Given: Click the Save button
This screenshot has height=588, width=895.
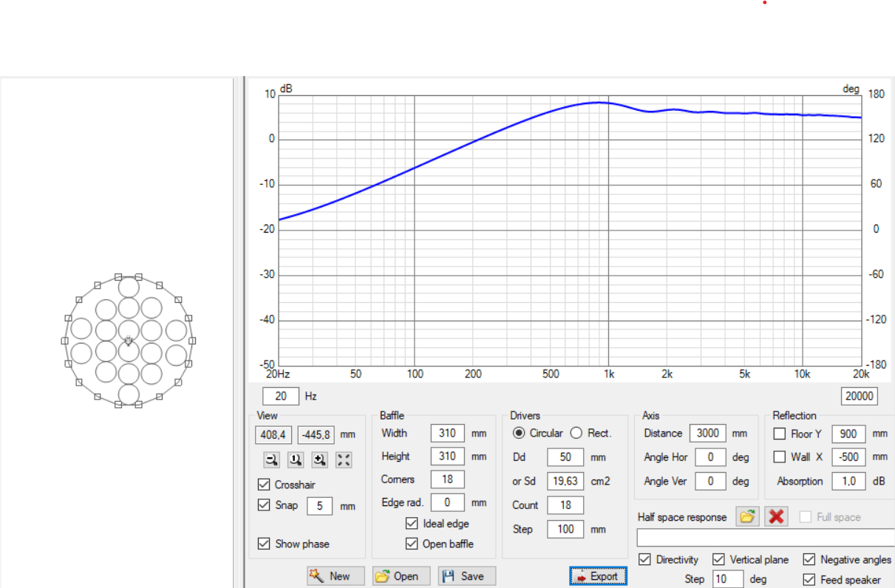Looking at the screenshot, I should (x=467, y=576).
